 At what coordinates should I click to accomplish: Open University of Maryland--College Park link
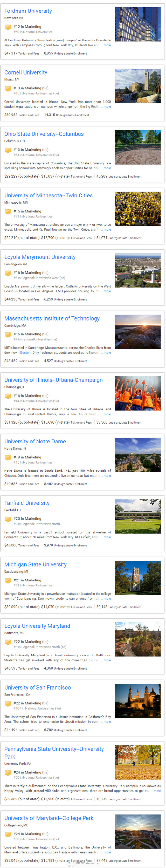tap(49, 818)
